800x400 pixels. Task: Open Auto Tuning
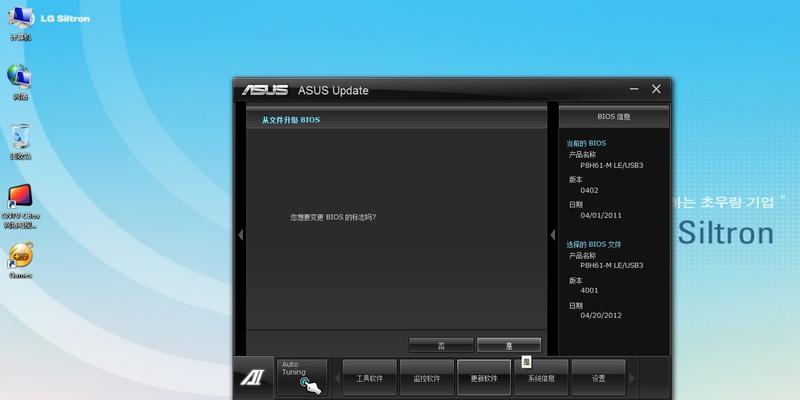click(302, 378)
